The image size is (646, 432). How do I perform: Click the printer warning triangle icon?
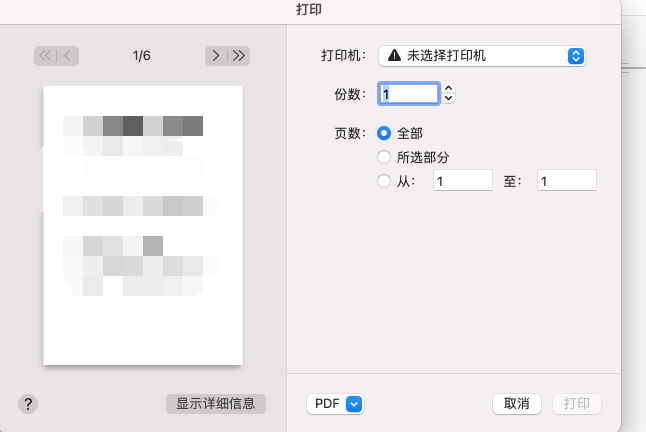coord(394,55)
